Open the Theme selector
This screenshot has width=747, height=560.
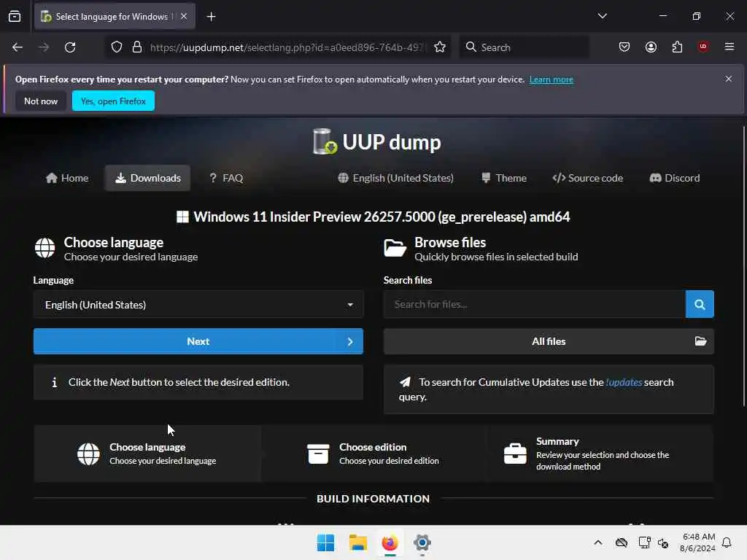coord(504,178)
